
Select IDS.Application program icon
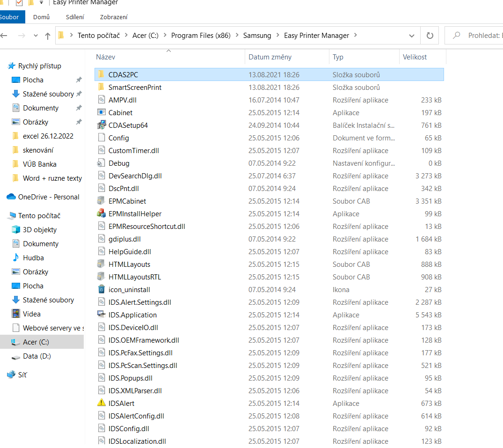click(102, 315)
